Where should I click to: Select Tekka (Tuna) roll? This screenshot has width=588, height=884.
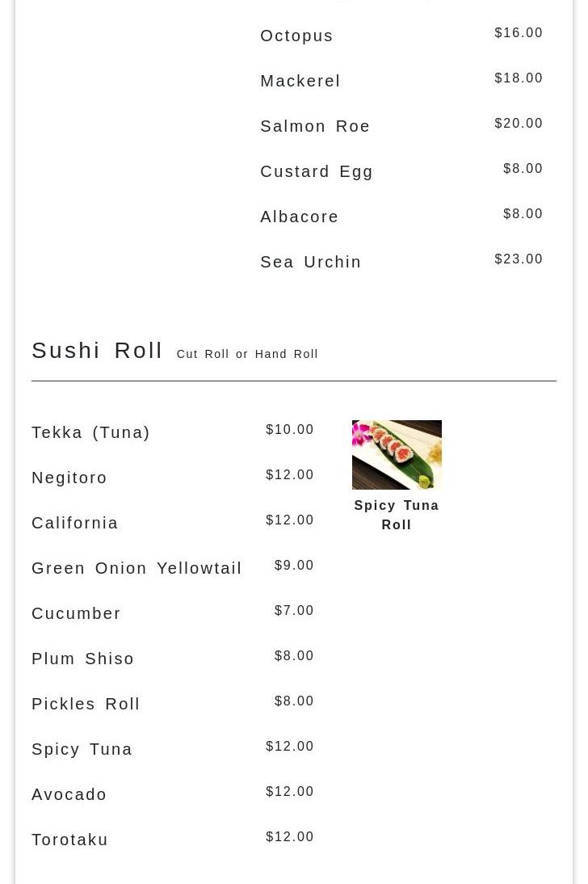click(90, 432)
